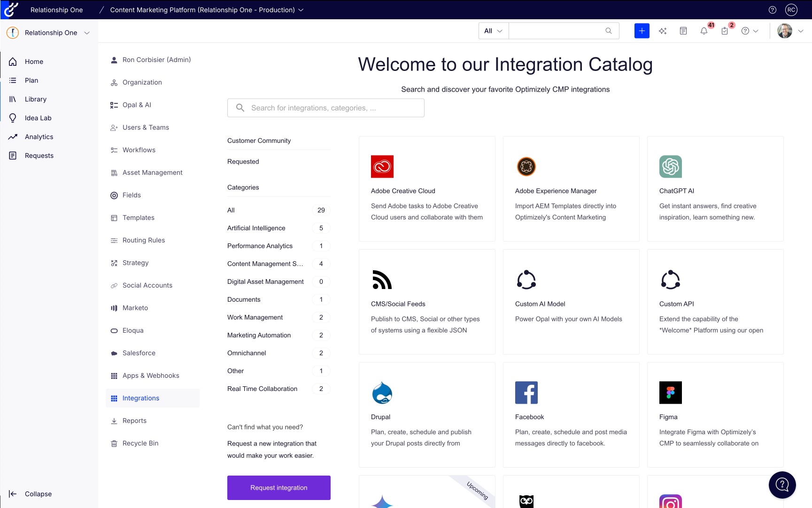Select the ChatGPT AI integration icon
The image size is (812, 508).
[x=670, y=167]
